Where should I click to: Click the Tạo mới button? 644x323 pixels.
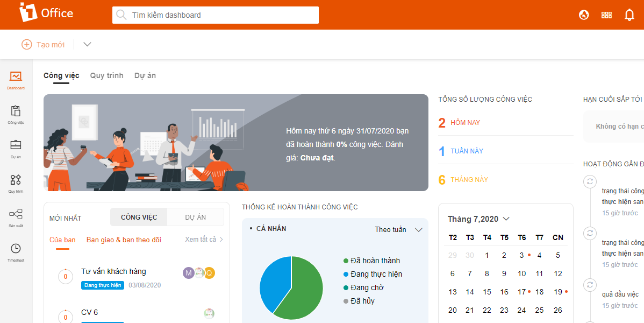43,44
